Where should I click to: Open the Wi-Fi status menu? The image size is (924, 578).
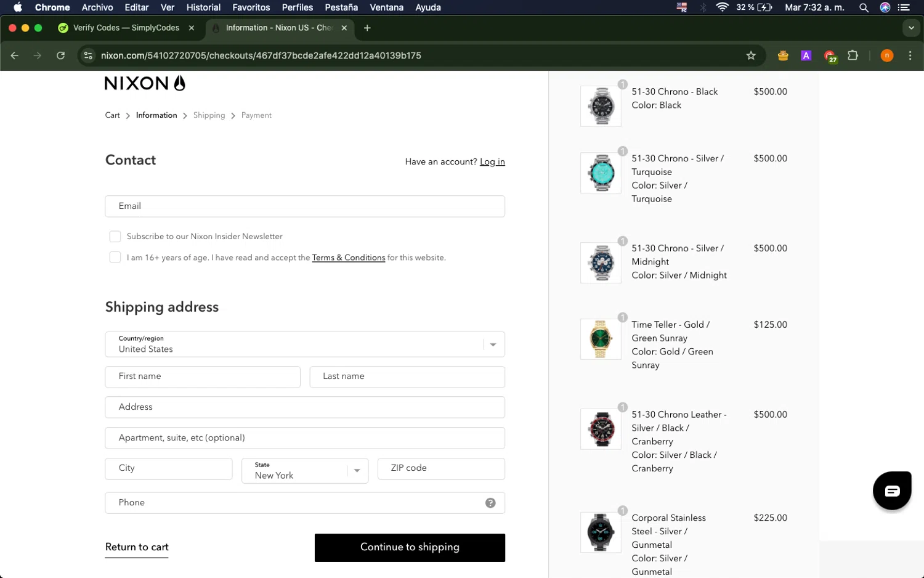click(723, 7)
